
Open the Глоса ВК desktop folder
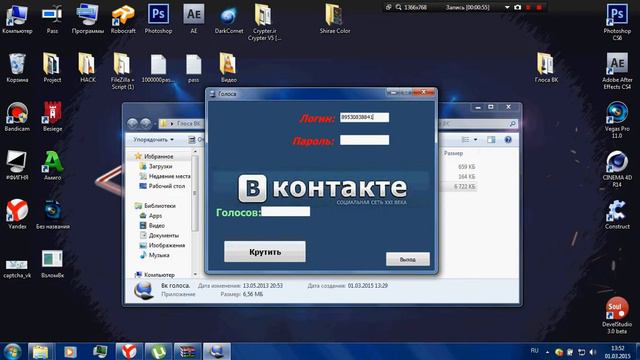[x=546, y=68]
